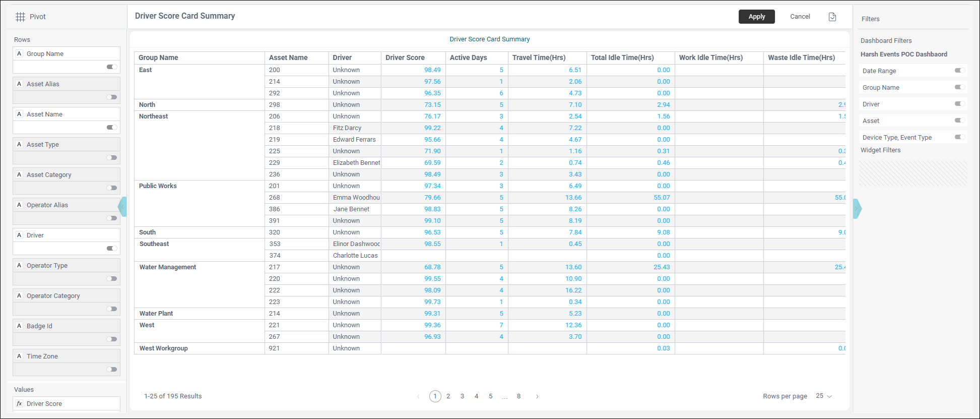Viewport: 980px width, 419px height.
Task: Click type icon beside Asset Type field
Action: pos(19,144)
